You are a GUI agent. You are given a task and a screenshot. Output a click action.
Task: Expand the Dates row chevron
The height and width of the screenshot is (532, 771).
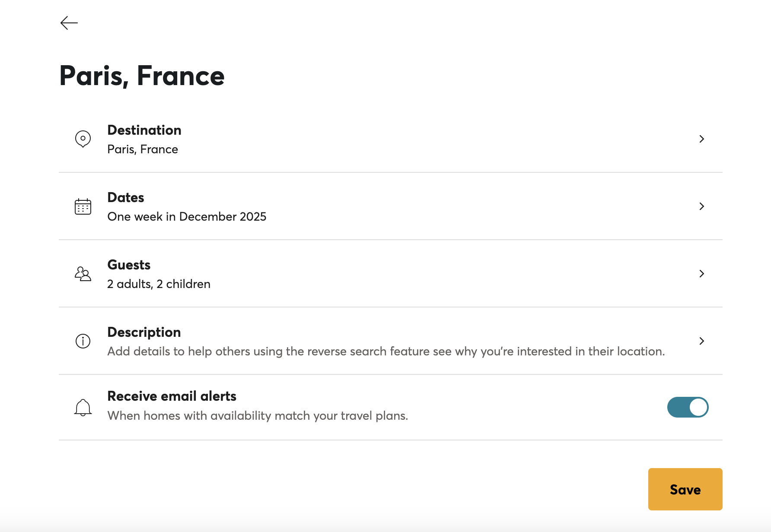click(701, 206)
